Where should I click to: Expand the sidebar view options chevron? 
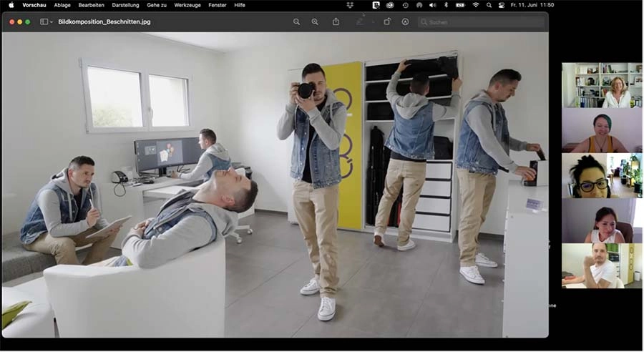[52, 21]
